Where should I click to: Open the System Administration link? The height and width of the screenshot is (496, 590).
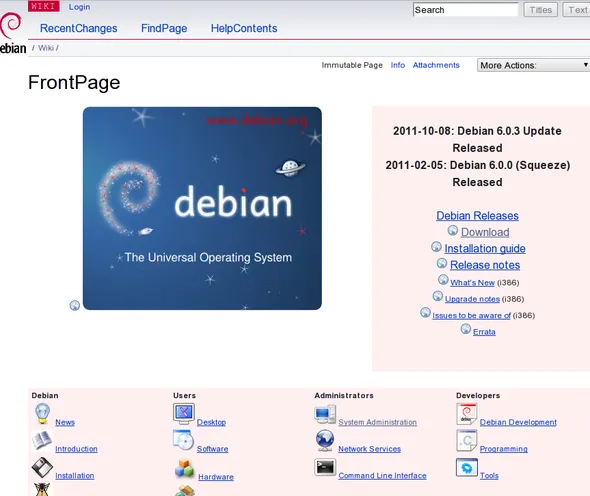377,422
